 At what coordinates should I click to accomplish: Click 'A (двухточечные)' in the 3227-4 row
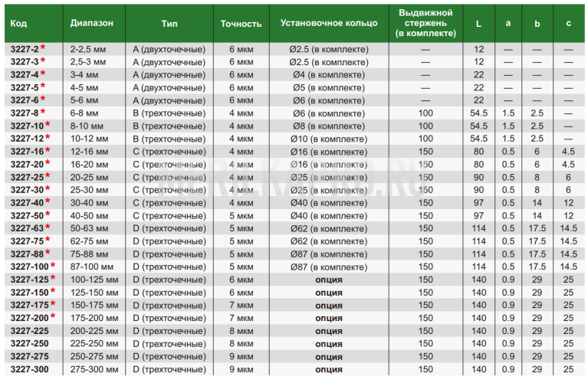point(169,74)
